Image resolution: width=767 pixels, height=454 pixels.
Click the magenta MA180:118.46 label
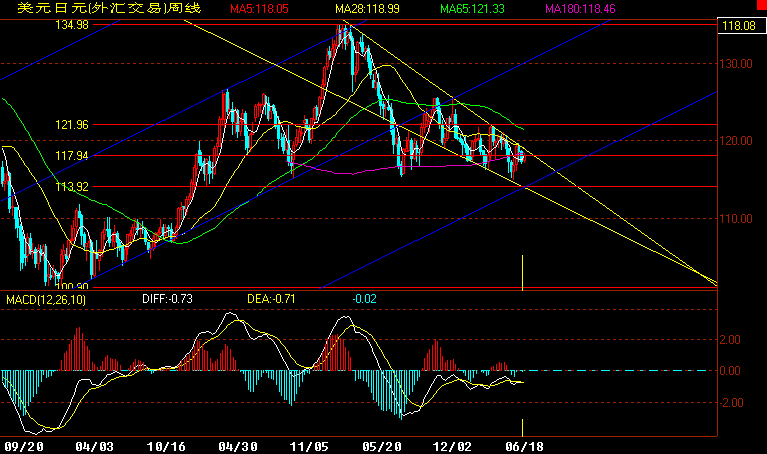578,9
